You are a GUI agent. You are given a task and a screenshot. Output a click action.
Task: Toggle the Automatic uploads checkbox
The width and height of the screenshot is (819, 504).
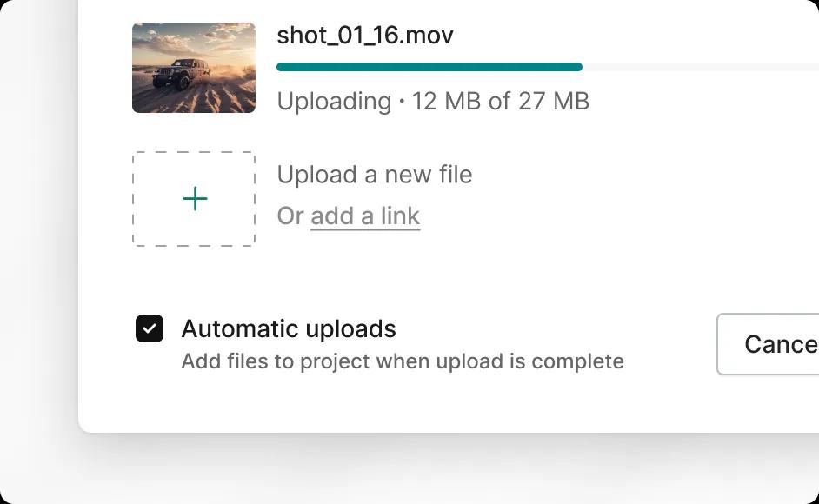[x=150, y=328]
